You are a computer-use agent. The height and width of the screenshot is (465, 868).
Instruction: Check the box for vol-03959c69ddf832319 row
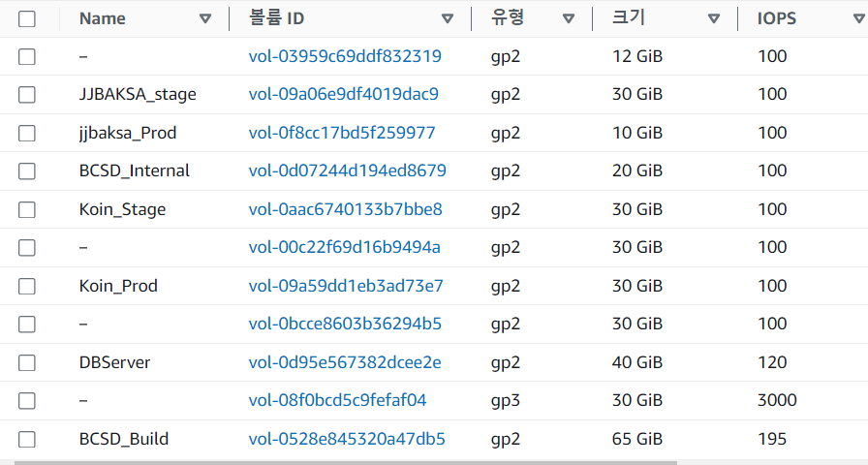[x=26, y=56]
